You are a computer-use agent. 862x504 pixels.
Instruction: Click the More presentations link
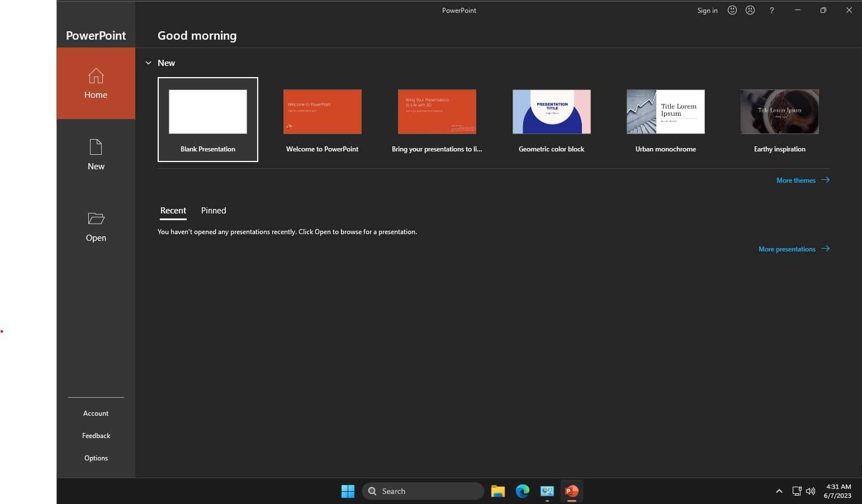click(794, 249)
